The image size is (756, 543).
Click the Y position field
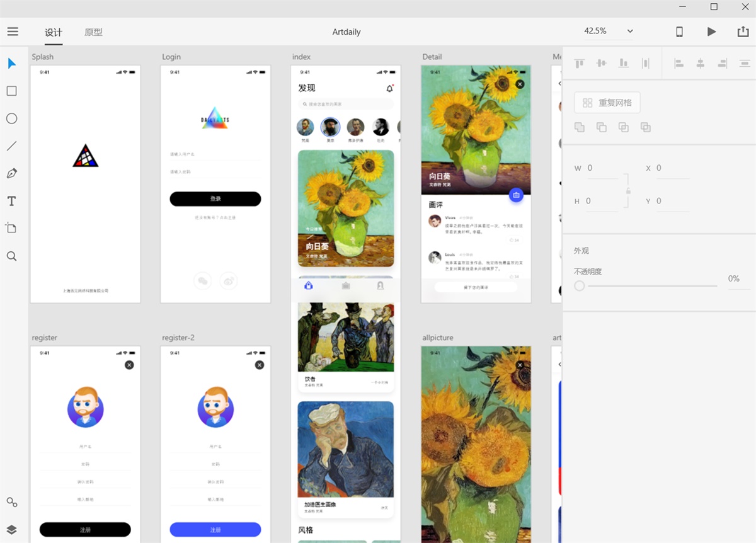tap(673, 201)
